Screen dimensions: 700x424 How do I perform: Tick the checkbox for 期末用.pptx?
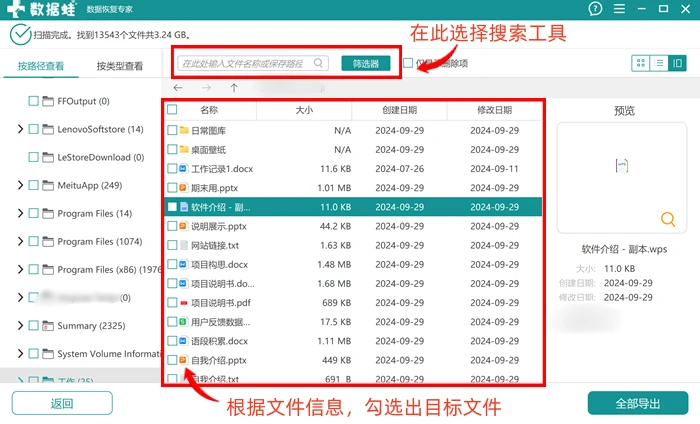click(x=172, y=188)
